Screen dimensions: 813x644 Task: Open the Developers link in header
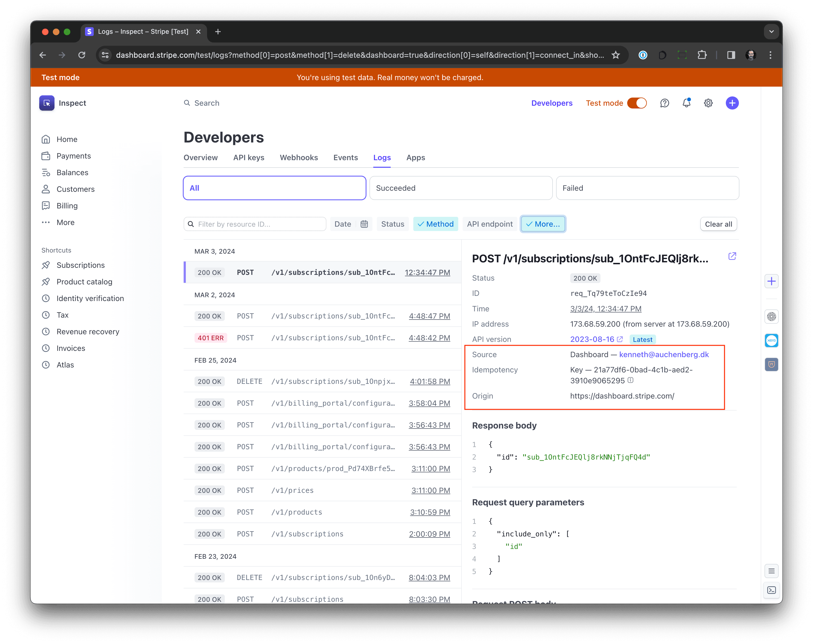pyautogui.click(x=552, y=103)
